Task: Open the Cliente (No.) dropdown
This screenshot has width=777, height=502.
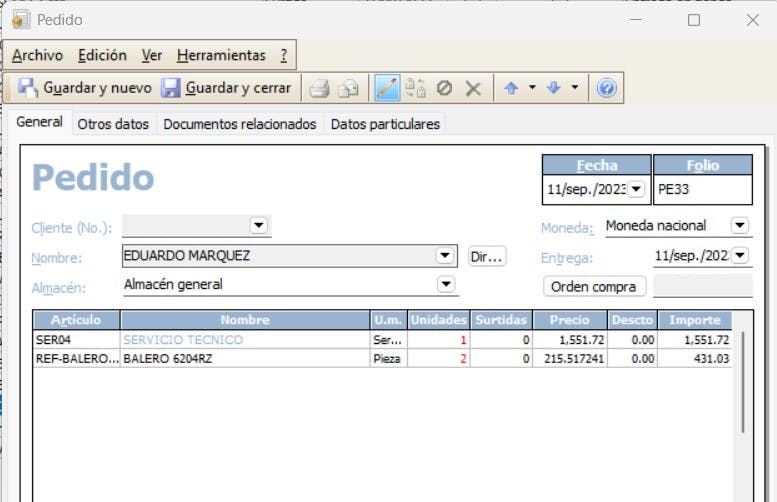Action: pos(258,225)
